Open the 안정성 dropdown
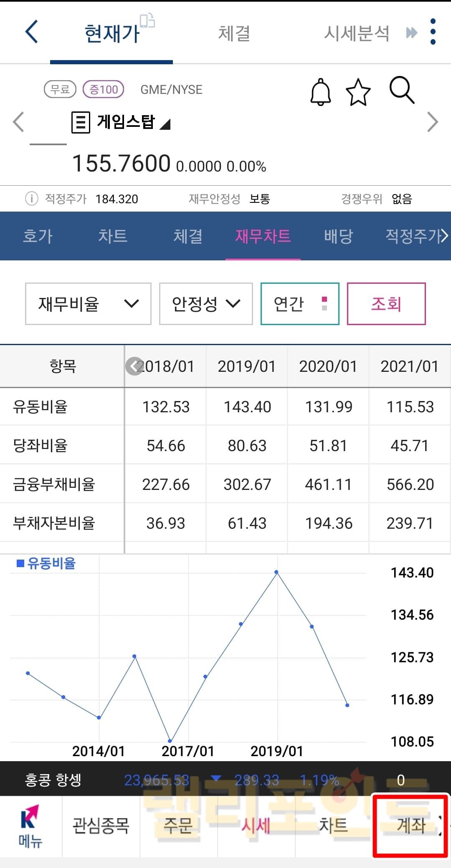The image size is (451, 868). pos(206,303)
